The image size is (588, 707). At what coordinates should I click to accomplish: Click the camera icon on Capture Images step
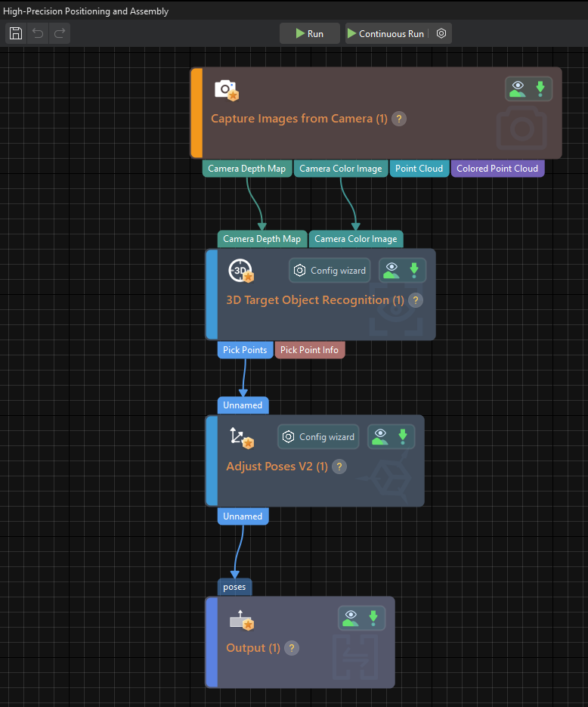[226, 90]
